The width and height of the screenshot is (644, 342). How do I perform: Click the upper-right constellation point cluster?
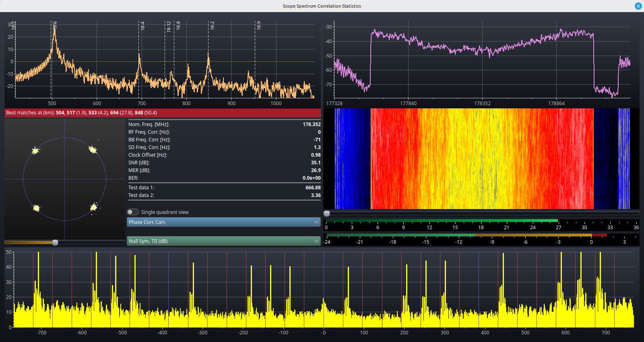point(93,150)
